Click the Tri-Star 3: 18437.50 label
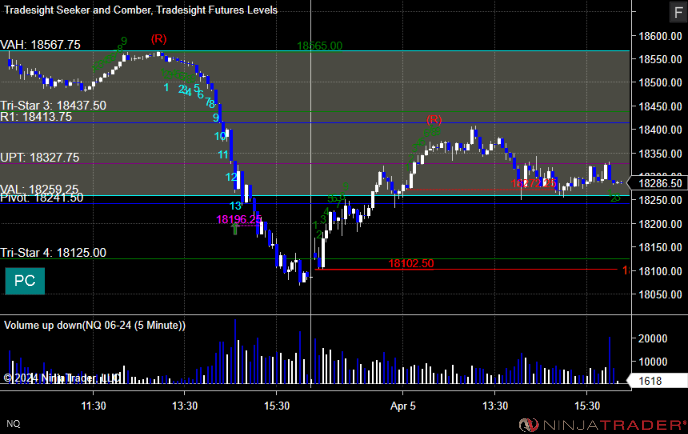 [x=53, y=105]
